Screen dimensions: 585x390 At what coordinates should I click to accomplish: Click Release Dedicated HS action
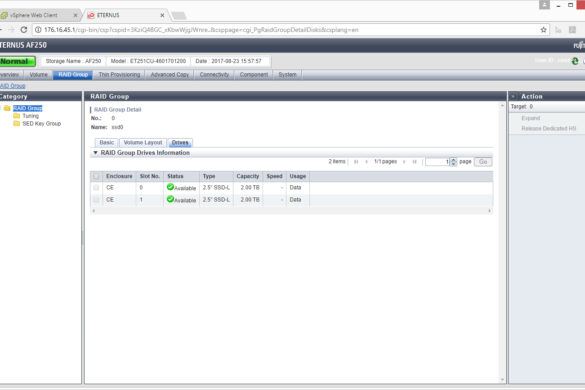click(548, 128)
